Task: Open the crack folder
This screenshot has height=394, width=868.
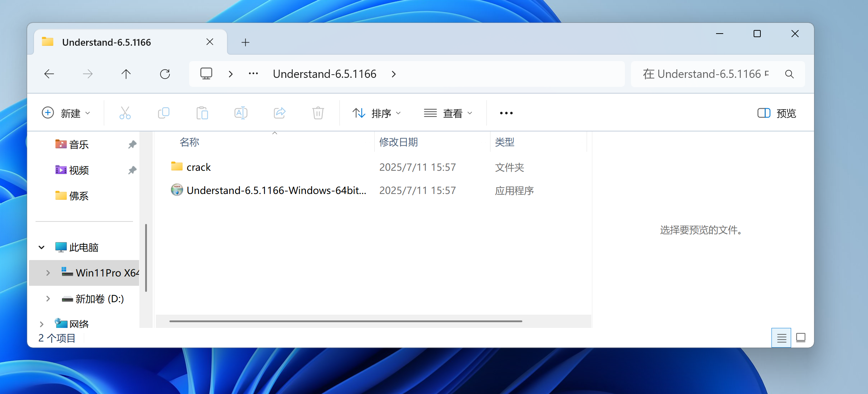Action: pos(198,167)
